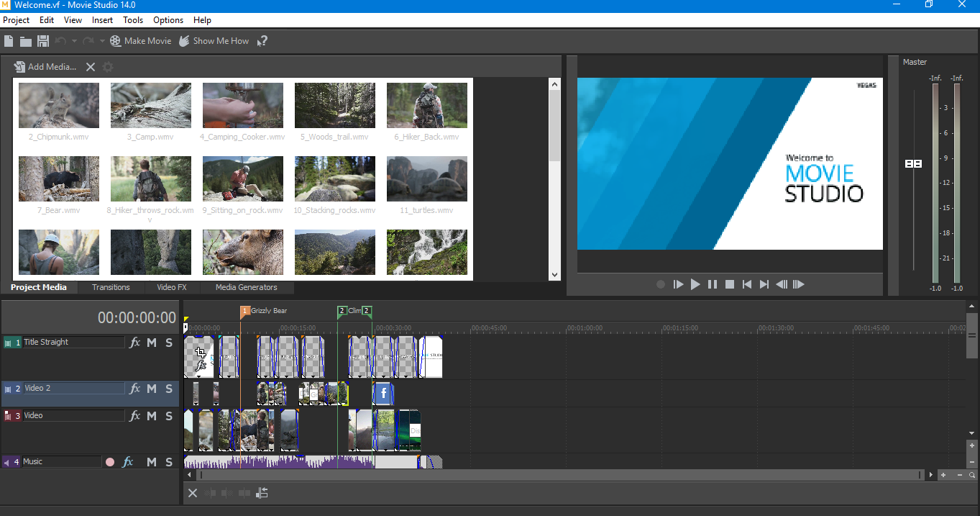Click the 4_Camping_Cooker.wmv file name
Screen dimensions: 980x516
[243, 137]
